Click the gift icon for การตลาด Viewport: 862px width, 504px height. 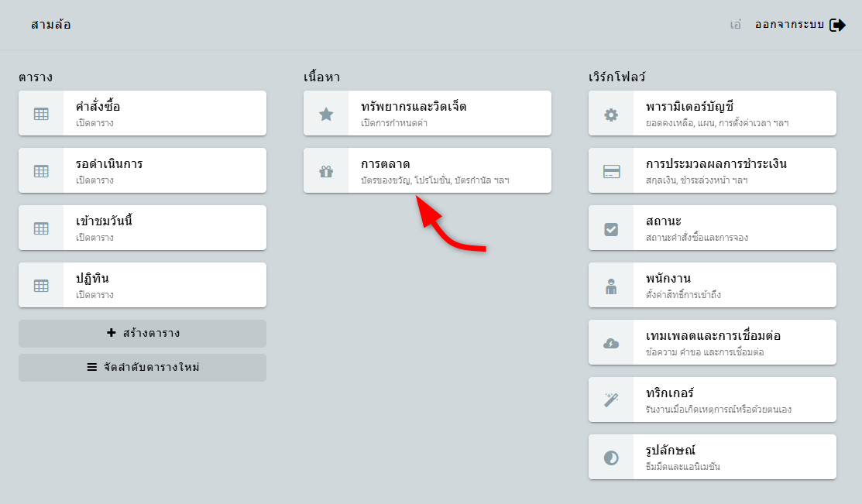326,171
